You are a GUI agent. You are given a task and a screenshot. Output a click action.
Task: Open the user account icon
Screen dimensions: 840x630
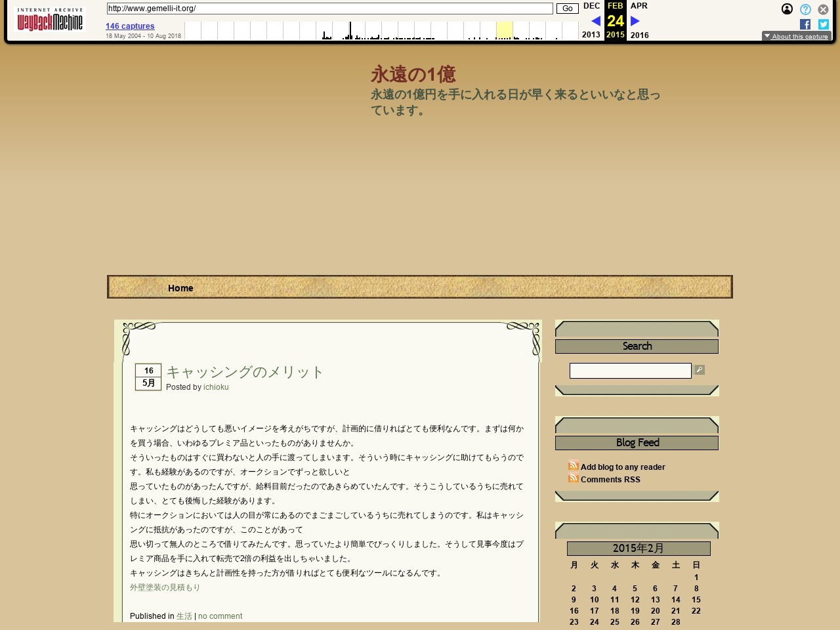[x=787, y=9]
